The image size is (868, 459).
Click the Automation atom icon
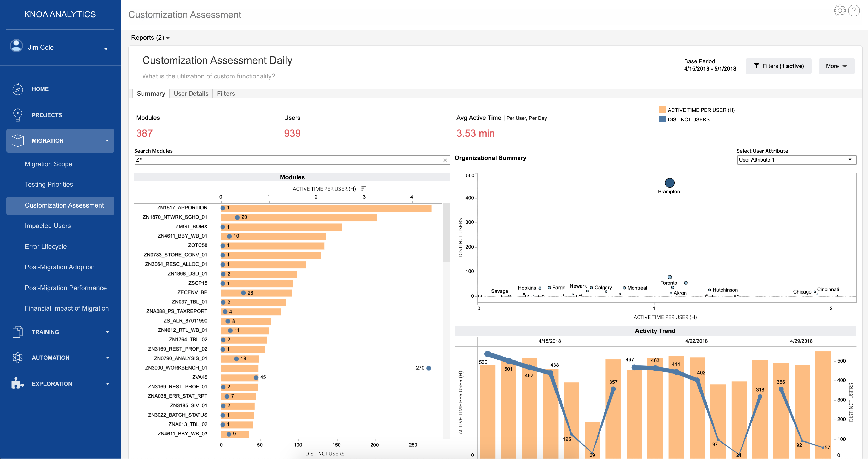[x=18, y=358]
